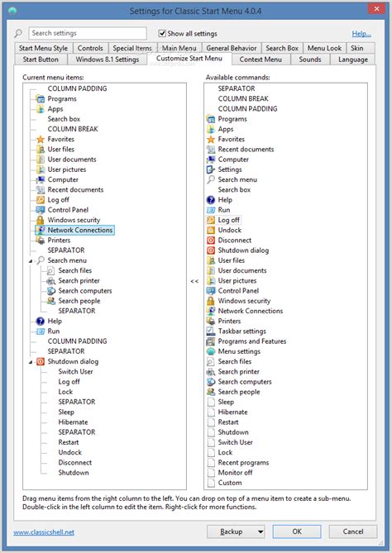392x553 pixels.
Task: Select Hibernate in Current menu items
Action: tap(73, 422)
